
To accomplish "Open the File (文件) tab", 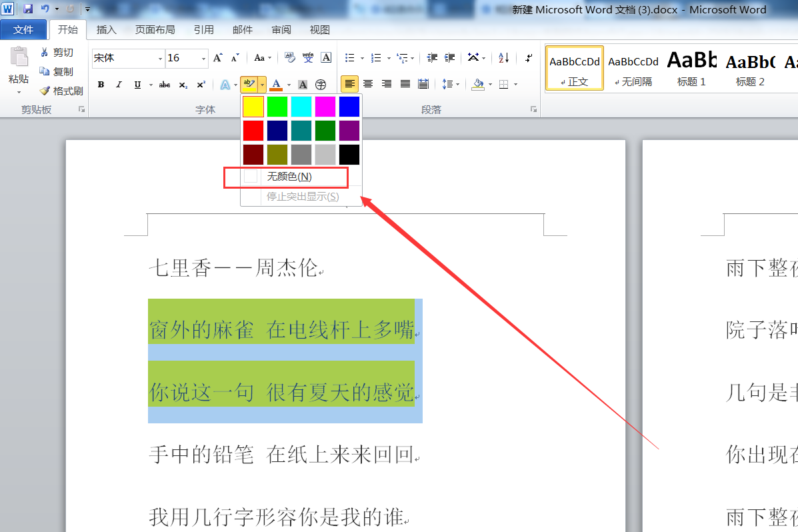I will pos(23,30).
